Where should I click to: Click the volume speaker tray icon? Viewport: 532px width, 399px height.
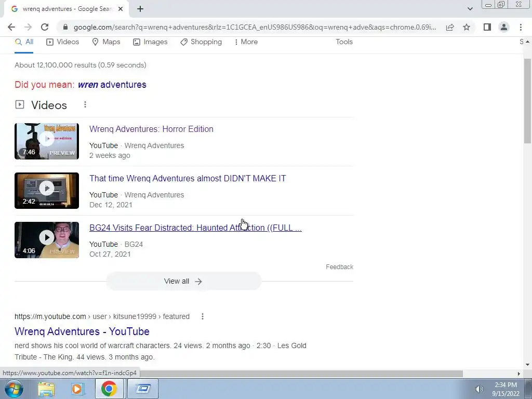tap(479, 389)
